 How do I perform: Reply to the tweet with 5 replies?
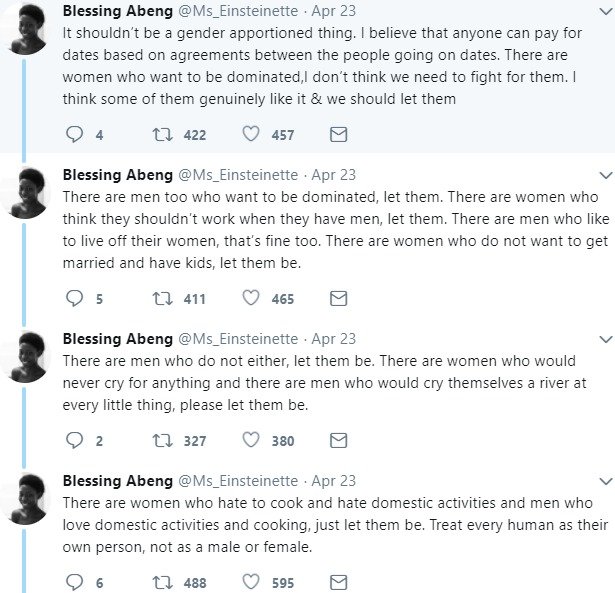click(74, 298)
